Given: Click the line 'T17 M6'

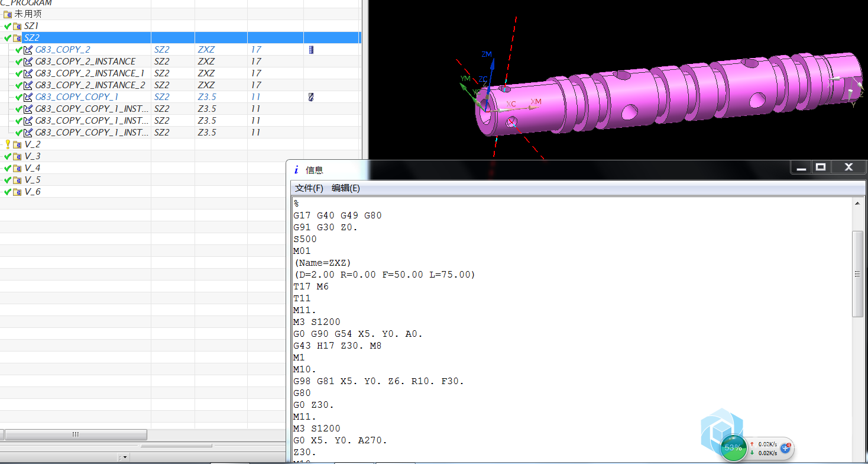Looking at the screenshot, I should [x=311, y=286].
